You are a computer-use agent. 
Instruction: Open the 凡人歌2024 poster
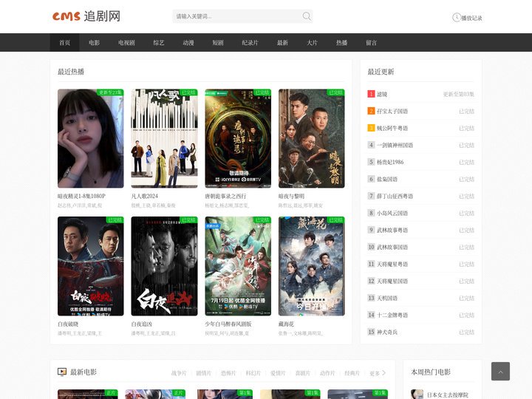coord(164,138)
